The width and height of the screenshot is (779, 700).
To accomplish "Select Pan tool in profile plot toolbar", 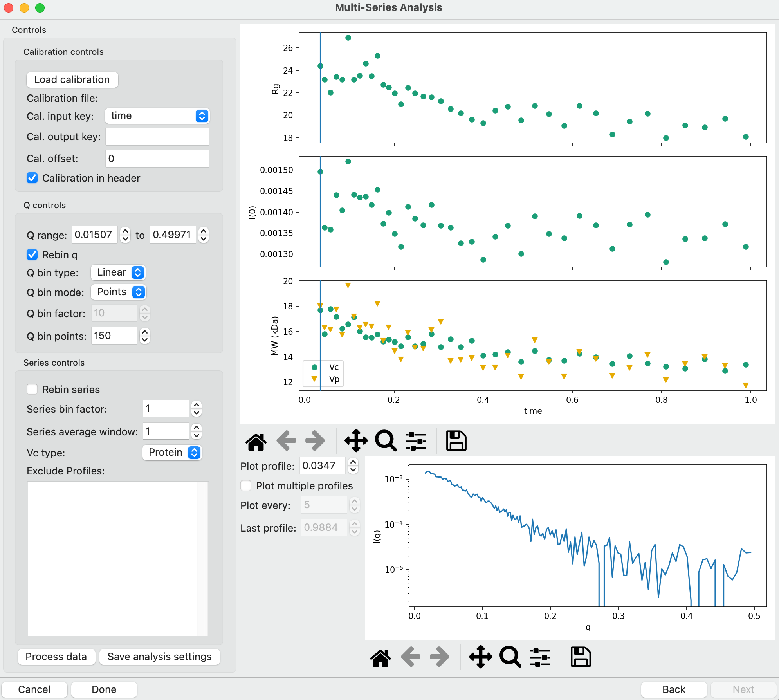I will 480,657.
